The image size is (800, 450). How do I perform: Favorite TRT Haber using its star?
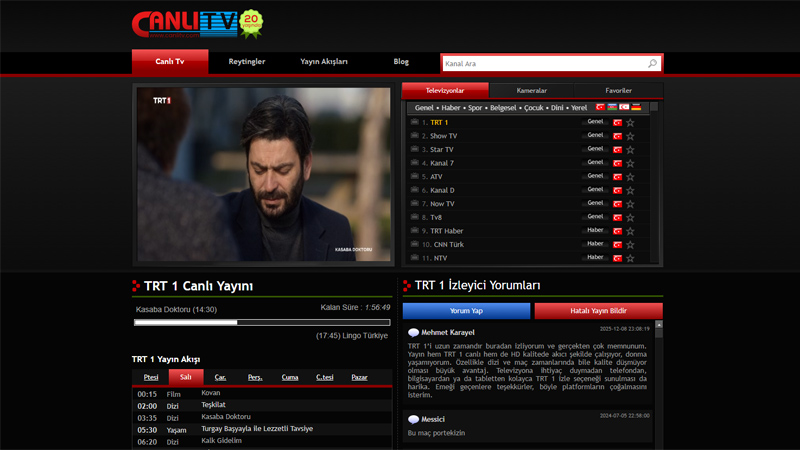tap(630, 231)
